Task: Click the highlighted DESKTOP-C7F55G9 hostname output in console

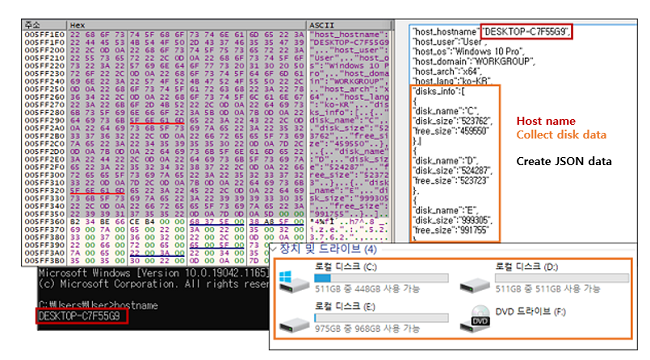Action: tap(82, 316)
